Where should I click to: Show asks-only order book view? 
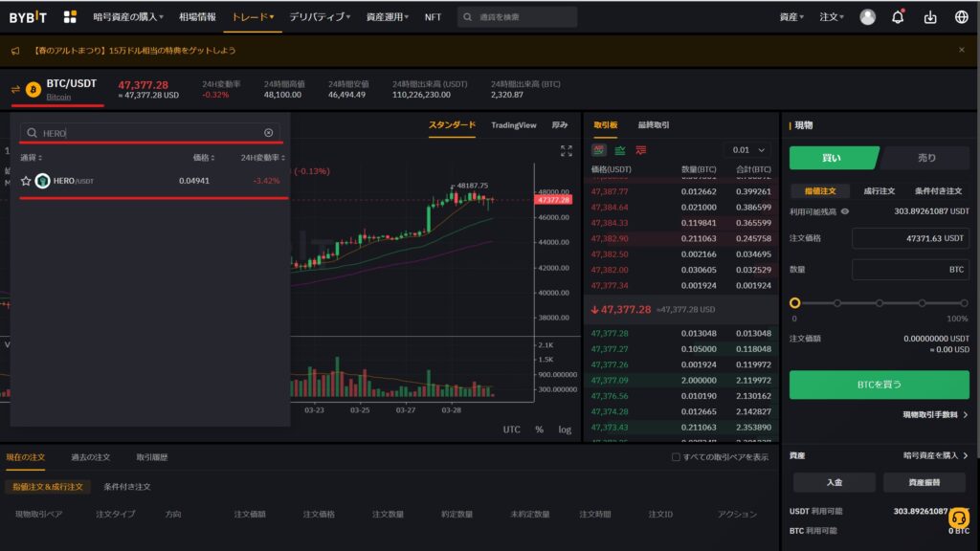pyautogui.click(x=641, y=150)
